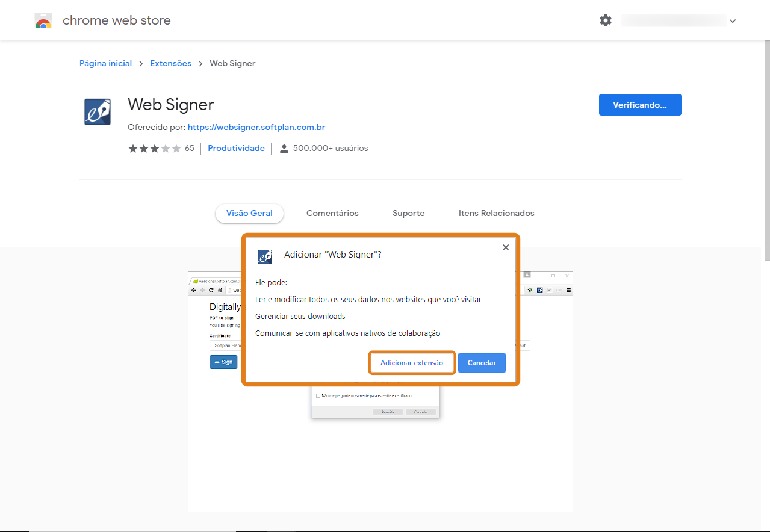770x532 pixels.
Task: Click the 'Ler e modificar todos os seus dados' line
Action: pos(368,299)
